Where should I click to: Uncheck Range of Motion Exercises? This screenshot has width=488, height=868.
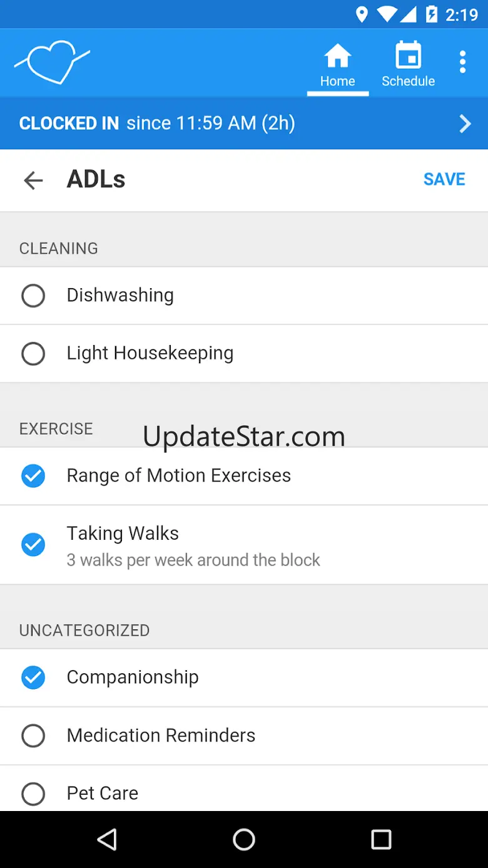[x=33, y=476]
